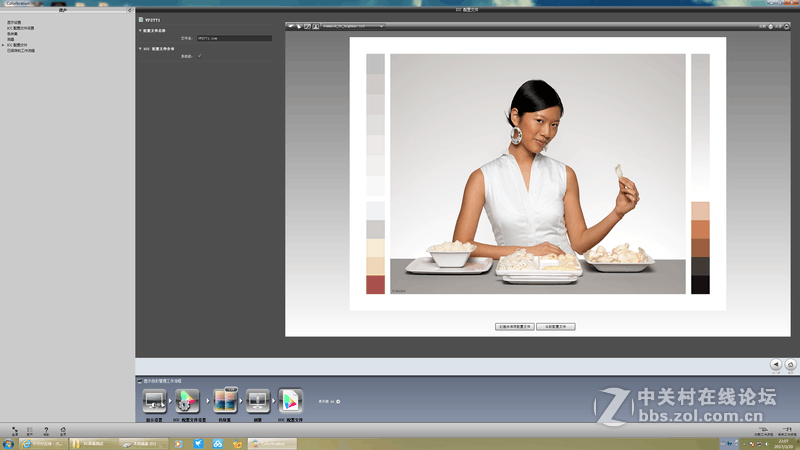This screenshot has width=800, height=450.
Task: Expand the ICC profile tree item arrow
Action: click(3, 45)
